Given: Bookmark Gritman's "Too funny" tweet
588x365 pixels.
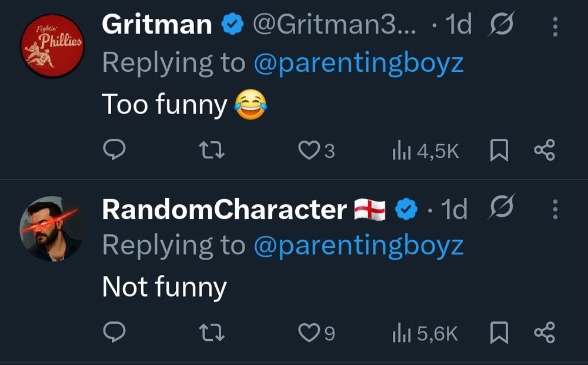Looking at the screenshot, I should [499, 151].
